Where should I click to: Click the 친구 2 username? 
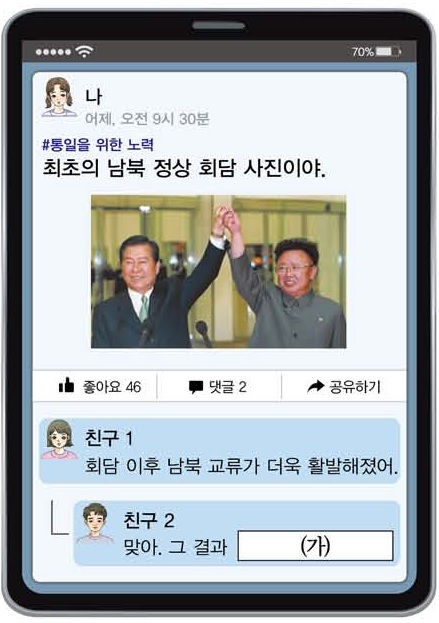coord(149,520)
